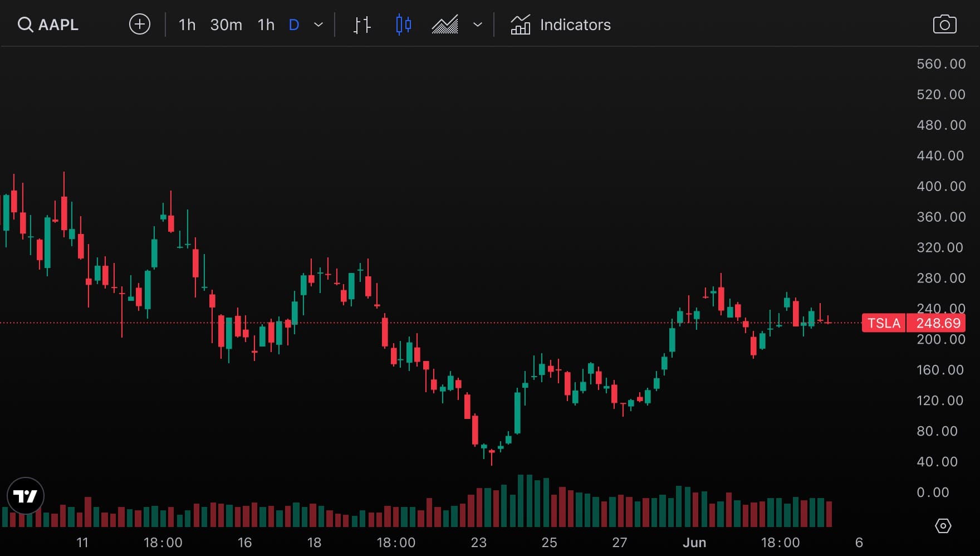Screen dimensions: 980x556
Task: Capture a chart snapshot with the camera icon
Action: [945, 23]
